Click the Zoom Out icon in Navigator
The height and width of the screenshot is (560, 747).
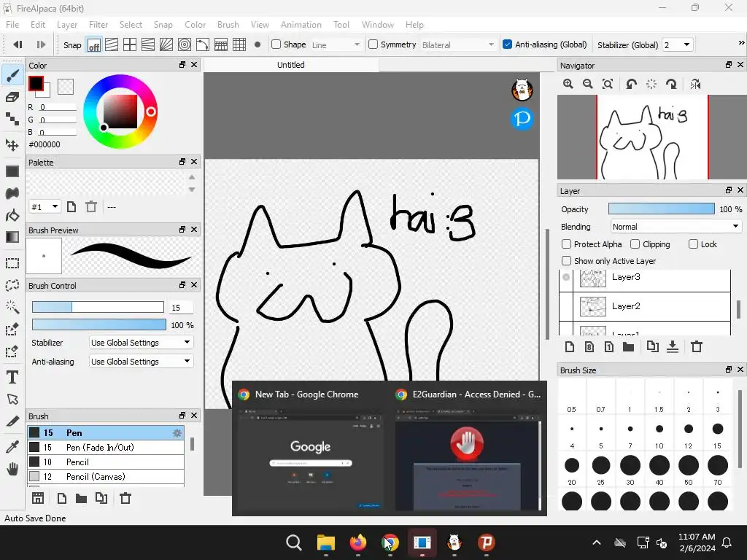[x=588, y=85]
